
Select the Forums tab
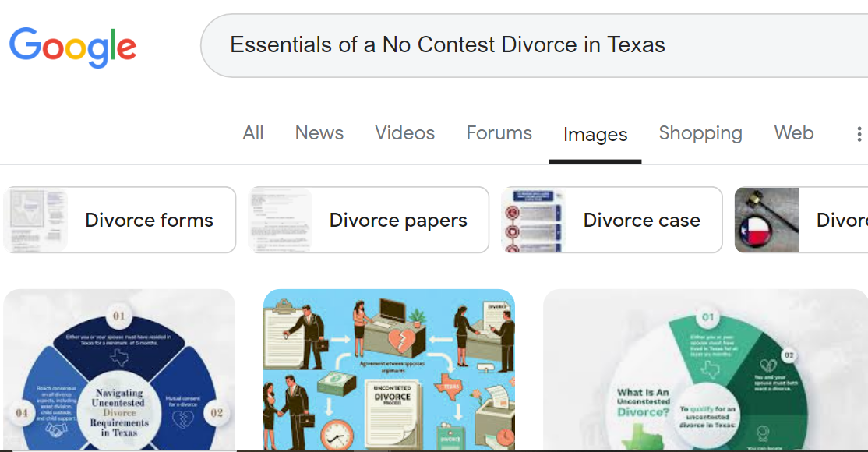[x=499, y=133]
